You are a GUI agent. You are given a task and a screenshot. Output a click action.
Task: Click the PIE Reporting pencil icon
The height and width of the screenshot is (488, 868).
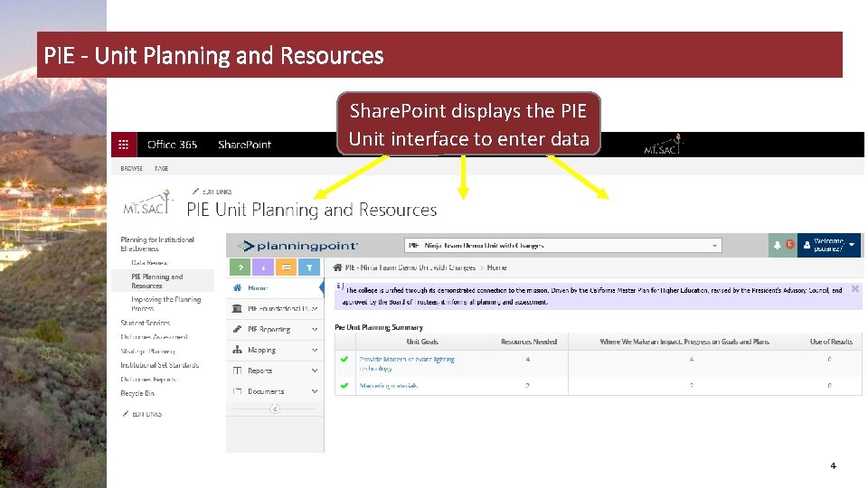click(237, 329)
